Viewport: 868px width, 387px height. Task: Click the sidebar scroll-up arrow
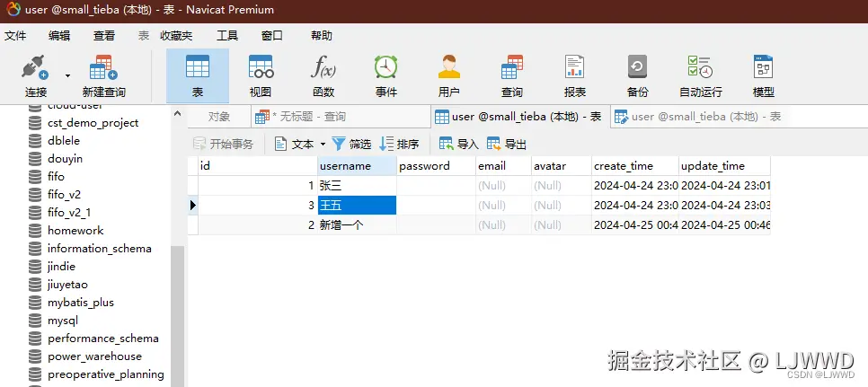point(178,113)
